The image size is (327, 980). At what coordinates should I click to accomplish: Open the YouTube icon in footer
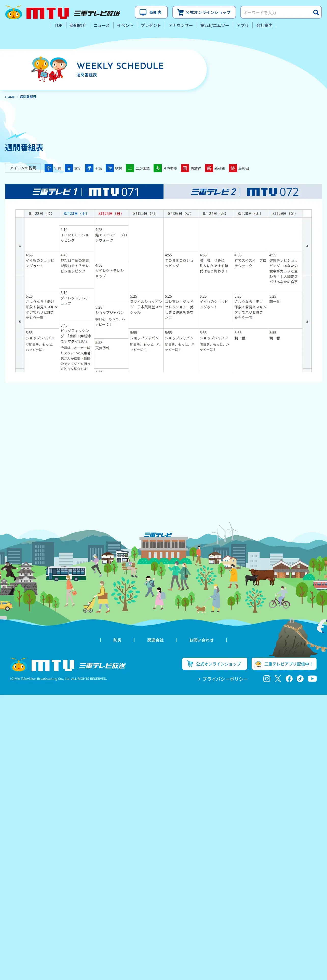[x=312, y=679]
